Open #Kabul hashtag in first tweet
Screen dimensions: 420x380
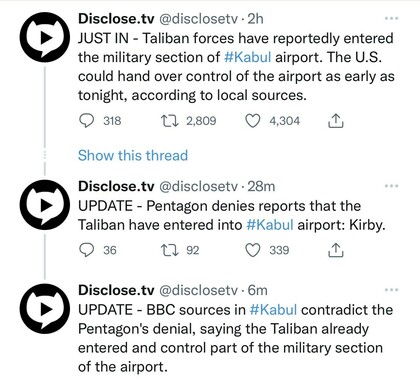248,57
